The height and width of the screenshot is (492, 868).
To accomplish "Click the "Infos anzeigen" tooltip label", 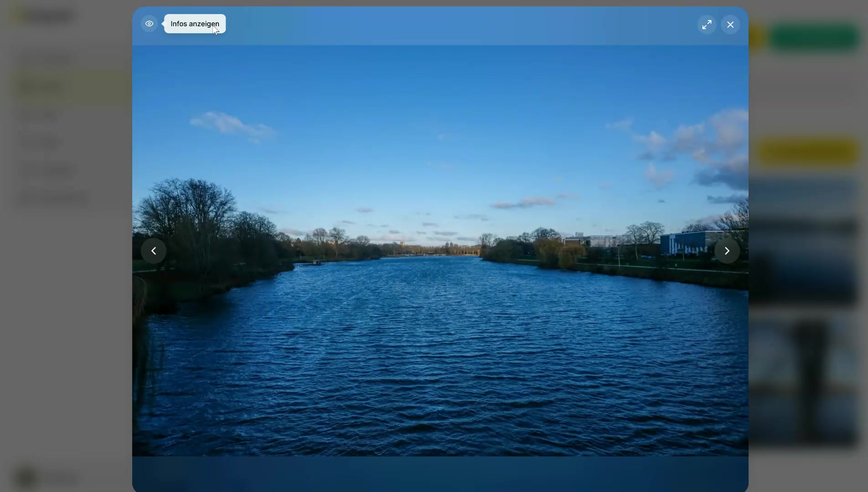I will [x=195, y=24].
